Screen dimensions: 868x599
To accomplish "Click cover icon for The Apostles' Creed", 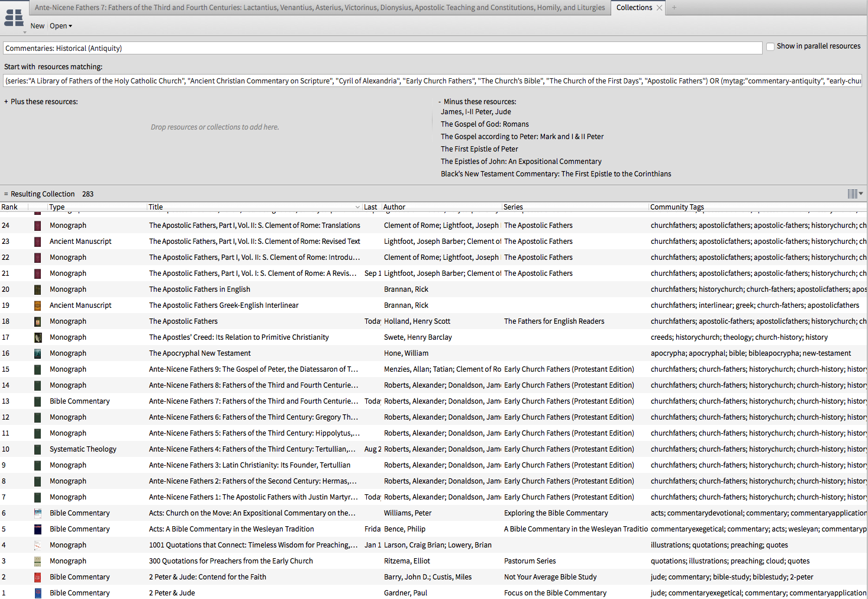I will coord(38,337).
